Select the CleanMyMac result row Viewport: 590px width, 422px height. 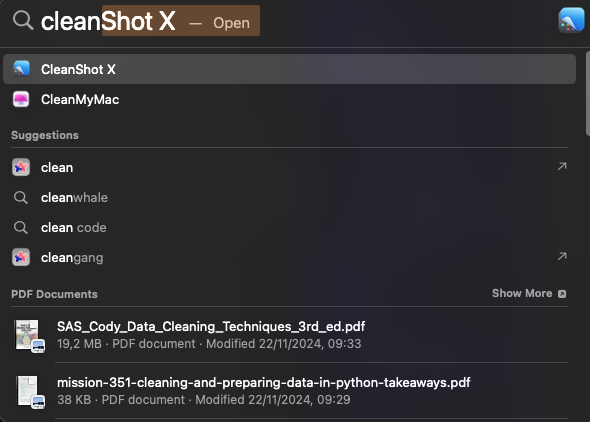(289, 99)
